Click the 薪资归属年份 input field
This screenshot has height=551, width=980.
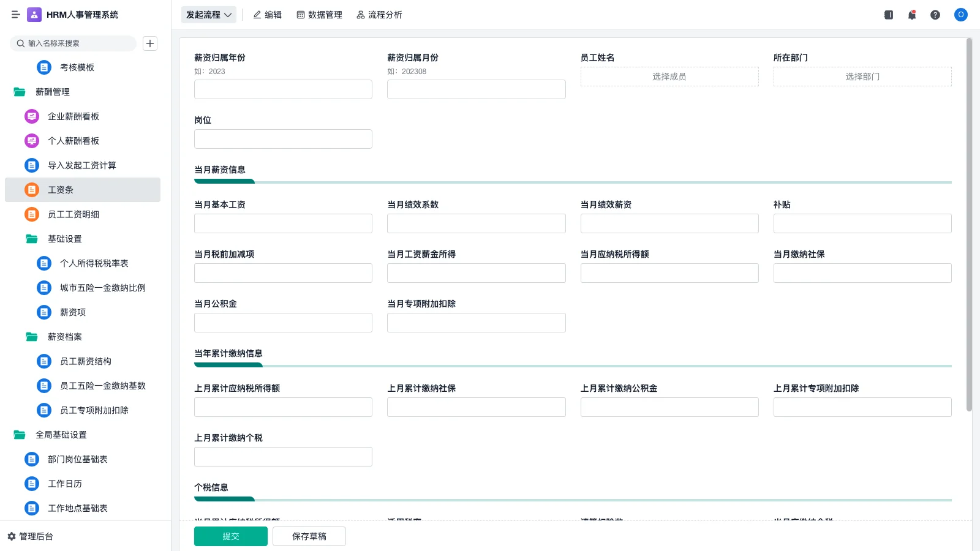tap(283, 89)
